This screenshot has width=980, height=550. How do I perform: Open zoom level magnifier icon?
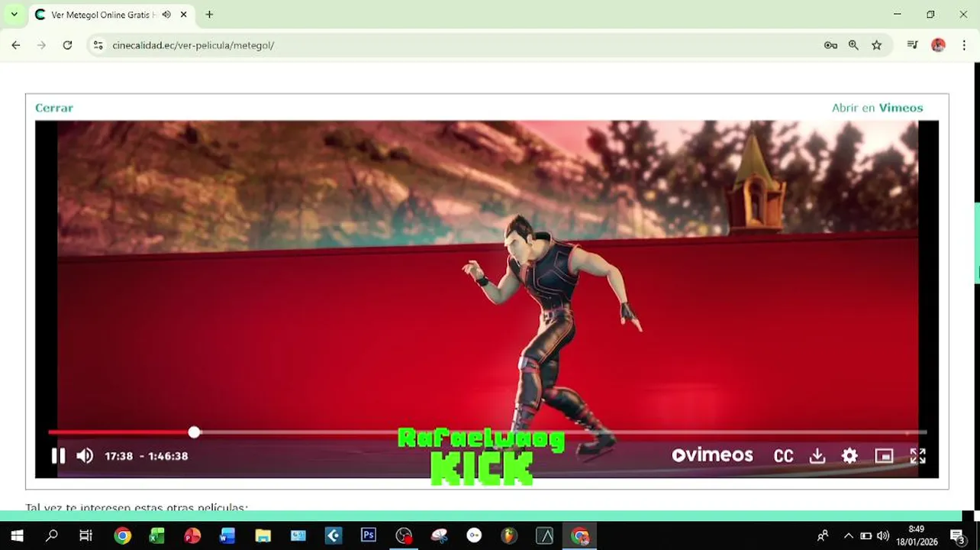(853, 45)
